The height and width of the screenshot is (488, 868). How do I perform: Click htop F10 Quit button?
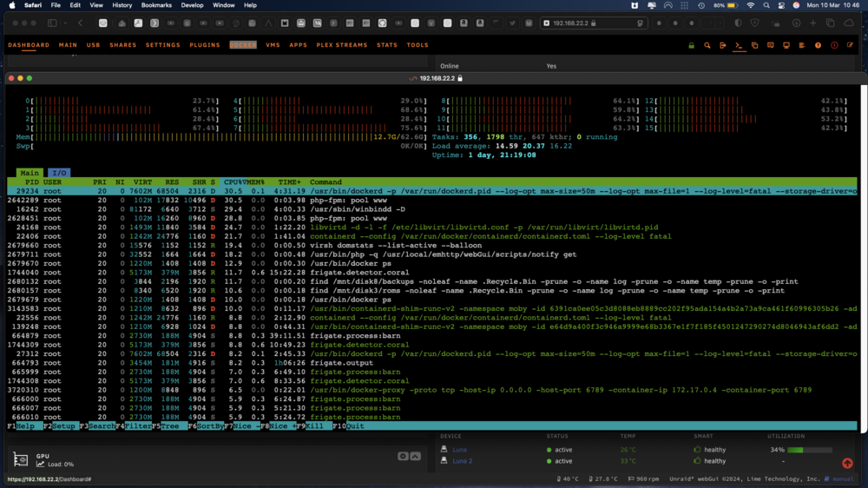click(351, 426)
